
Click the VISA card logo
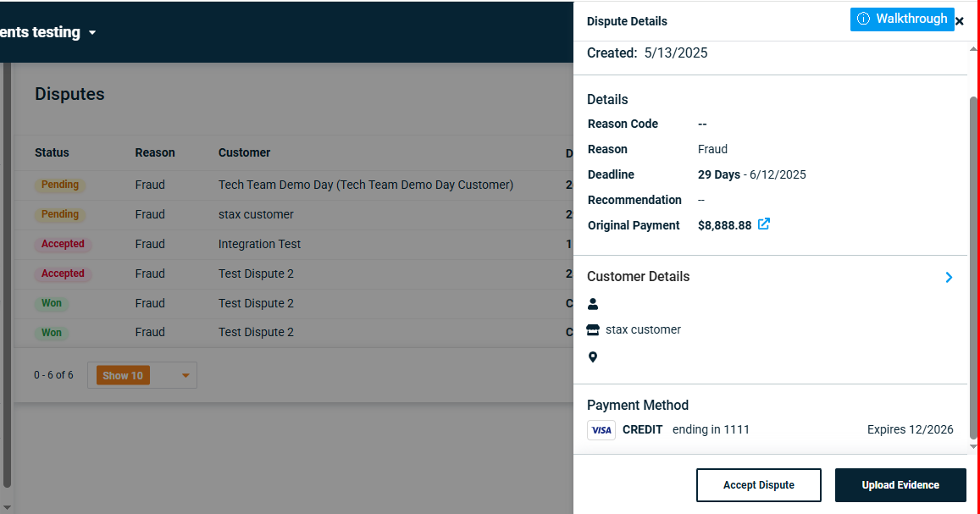(601, 429)
